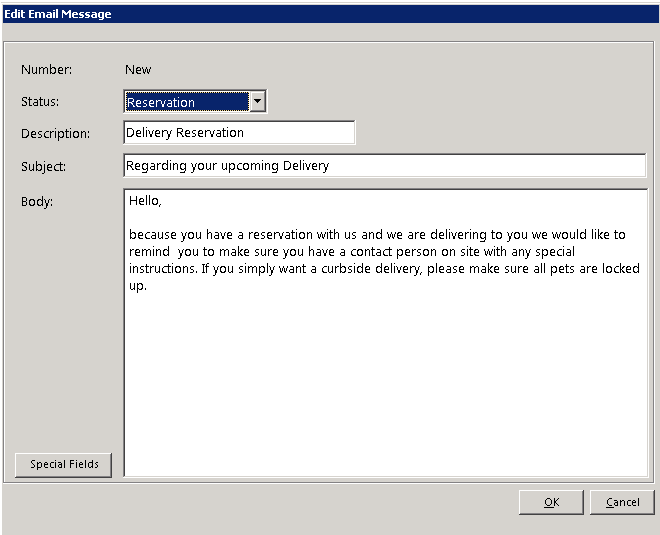Click the Number label
This screenshot has width=660, height=535.
(x=46, y=69)
